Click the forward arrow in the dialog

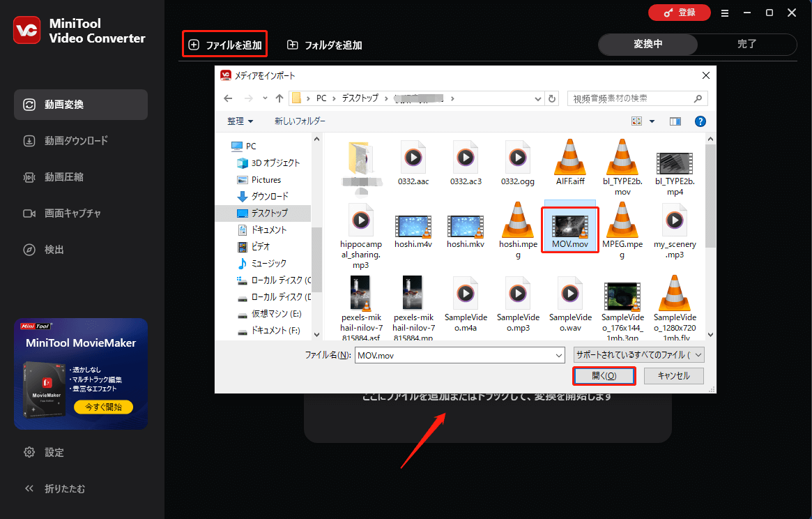pyautogui.click(x=249, y=98)
